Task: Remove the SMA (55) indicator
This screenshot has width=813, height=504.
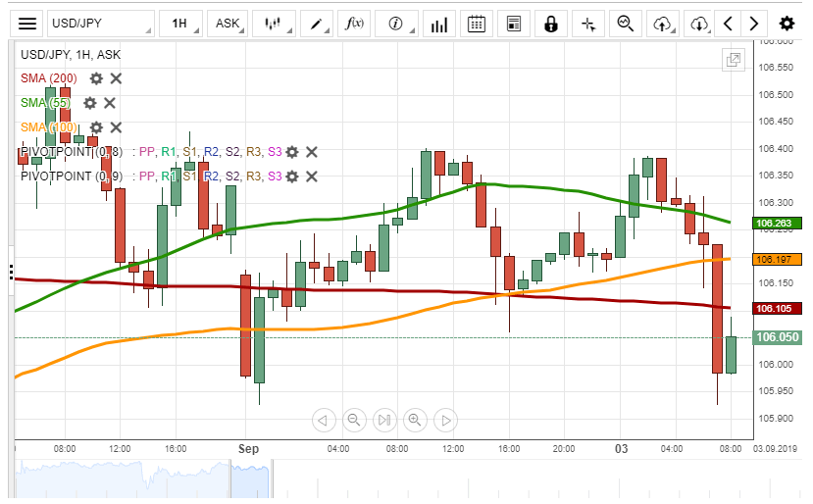Action: (110, 103)
